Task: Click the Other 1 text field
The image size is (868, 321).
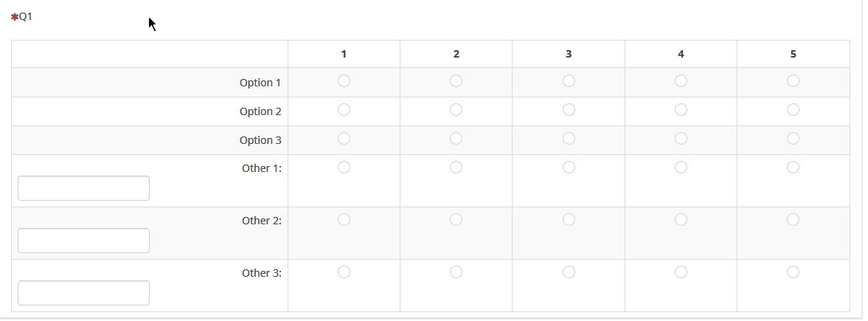Action: pos(83,188)
